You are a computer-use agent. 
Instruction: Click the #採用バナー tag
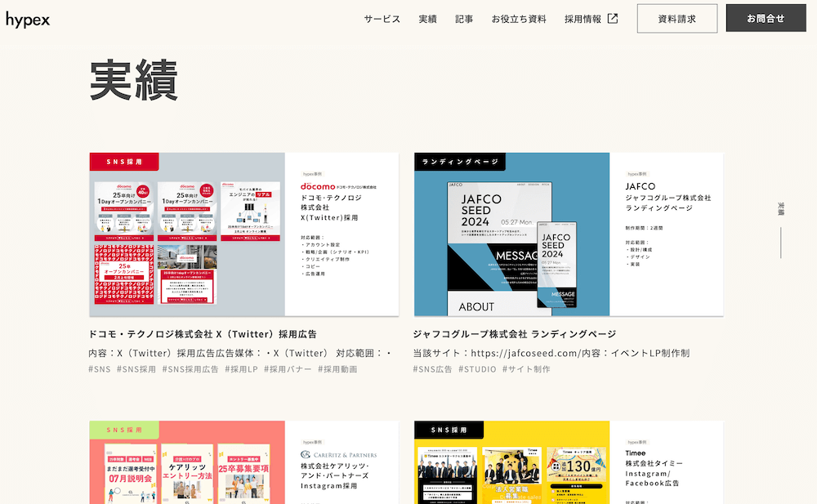288,369
